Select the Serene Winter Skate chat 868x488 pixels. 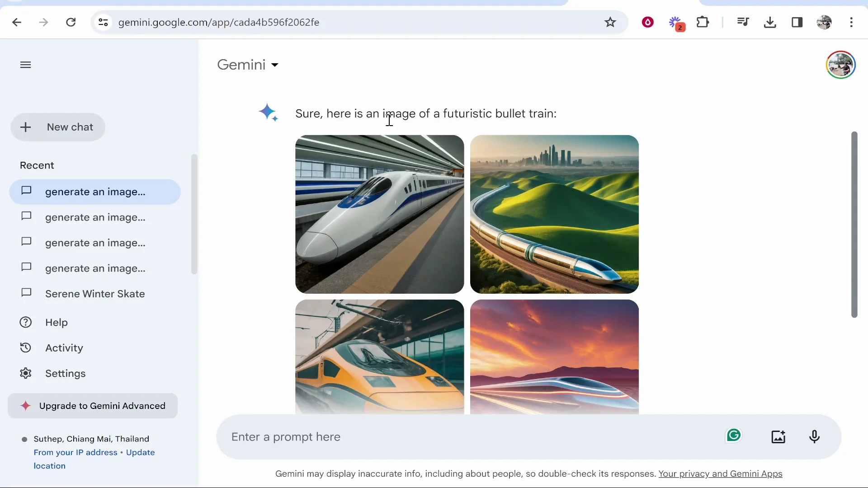click(x=95, y=294)
